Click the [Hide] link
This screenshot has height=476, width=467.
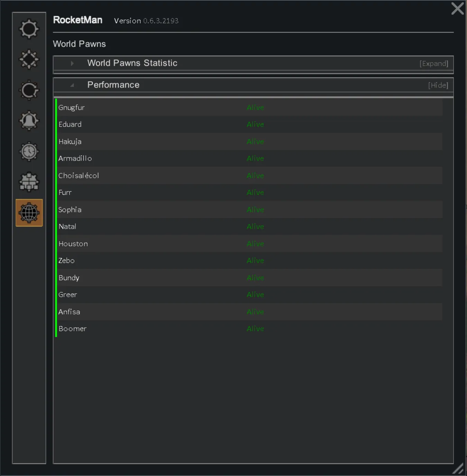tap(438, 85)
